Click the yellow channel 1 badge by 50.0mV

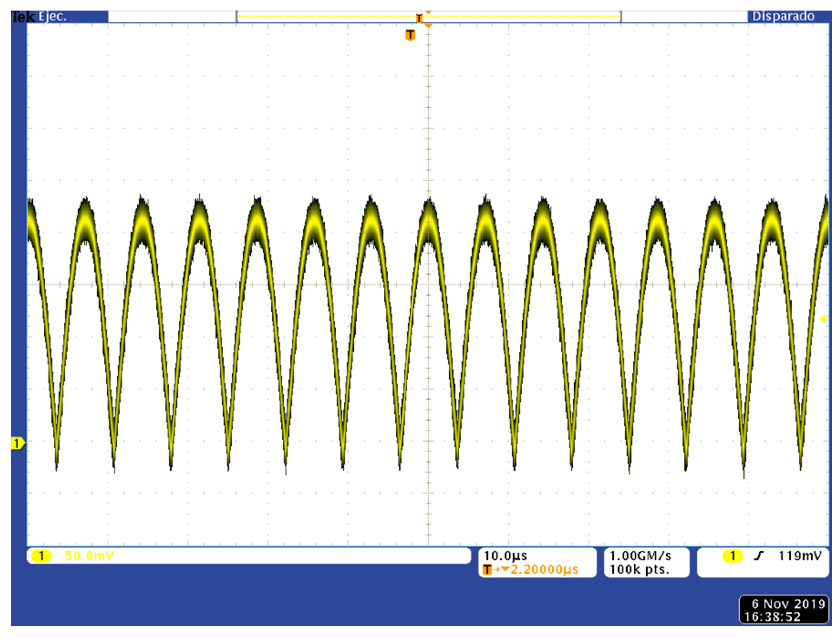pyautogui.click(x=41, y=556)
